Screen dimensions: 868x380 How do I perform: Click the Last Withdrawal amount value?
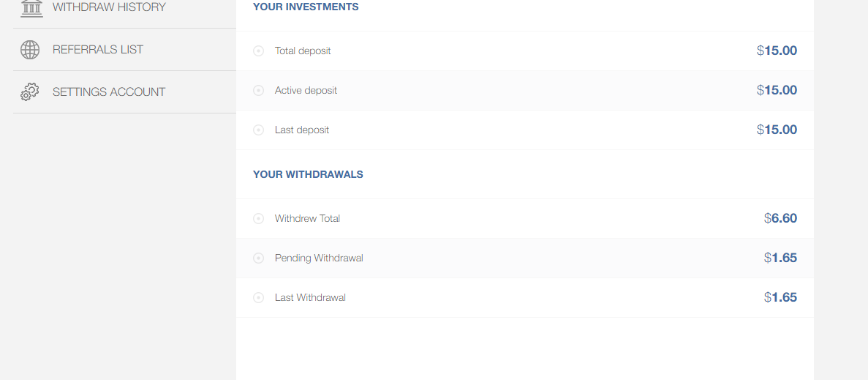(780, 298)
